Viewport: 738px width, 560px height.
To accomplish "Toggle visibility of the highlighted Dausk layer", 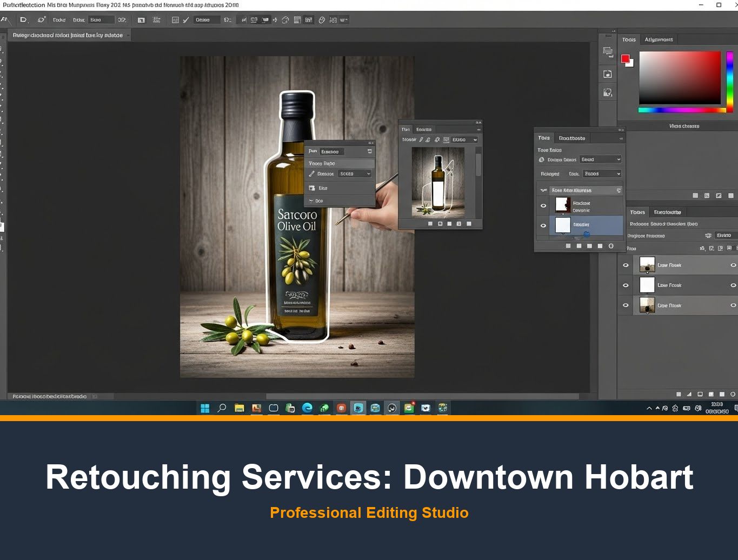I will [x=543, y=225].
